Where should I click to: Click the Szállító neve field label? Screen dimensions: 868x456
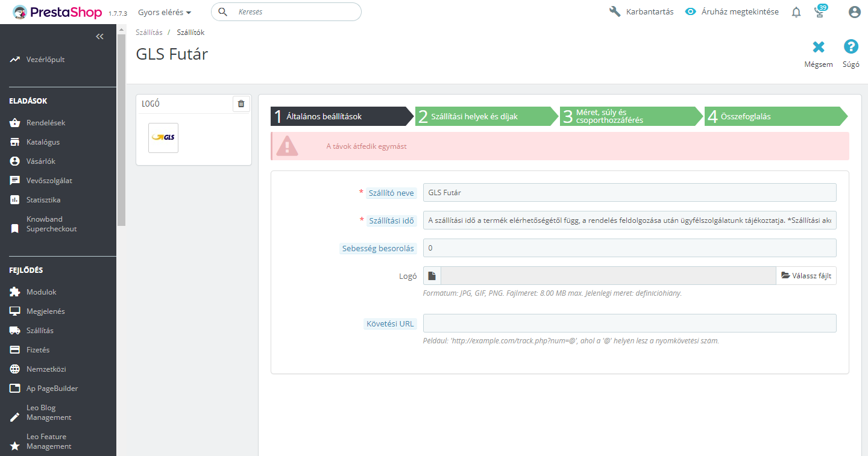(391, 193)
